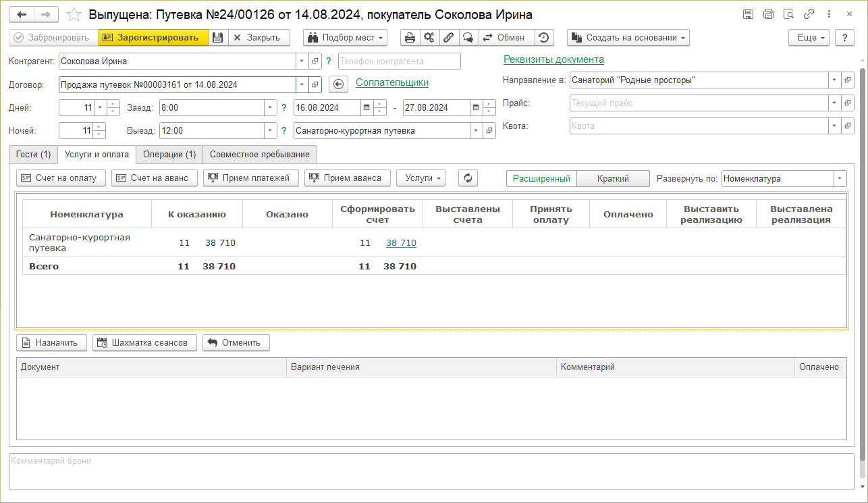The height and width of the screenshot is (503, 868).
Task: Open calendar picker for 16.08.2024 date
Action: [x=366, y=107]
